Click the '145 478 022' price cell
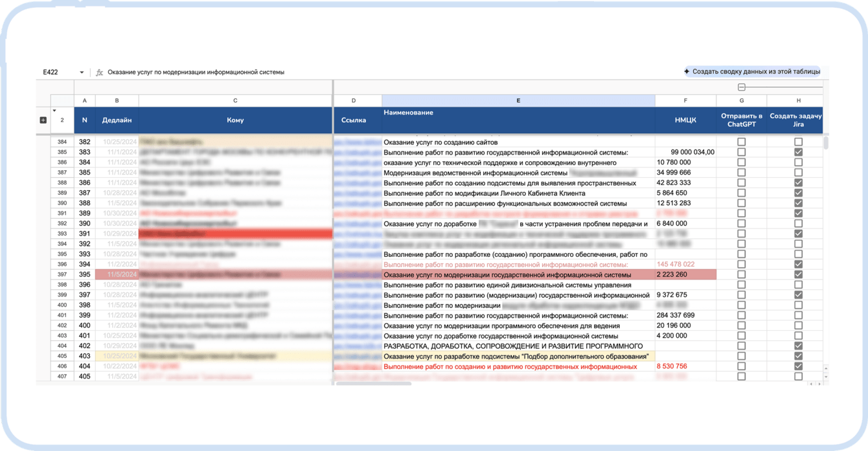 (x=685, y=264)
